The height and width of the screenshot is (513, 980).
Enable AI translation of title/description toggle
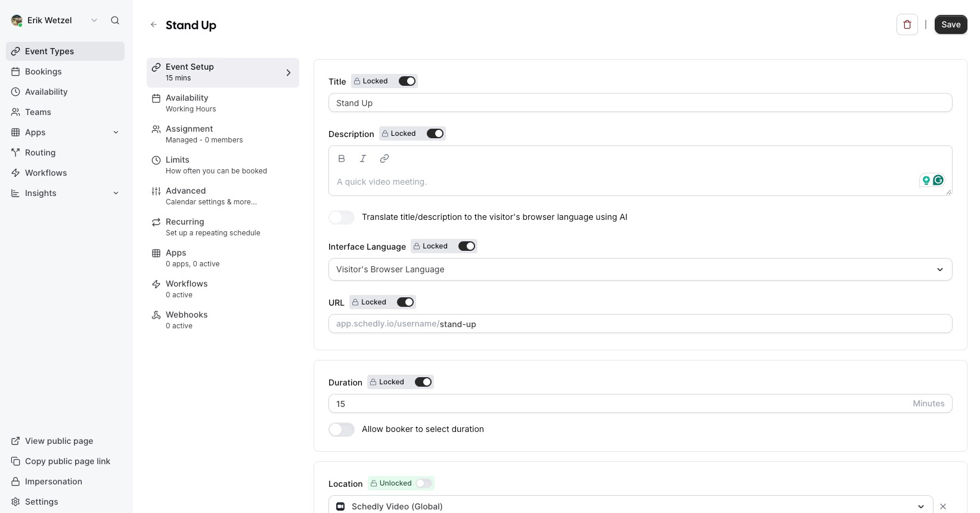point(342,217)
